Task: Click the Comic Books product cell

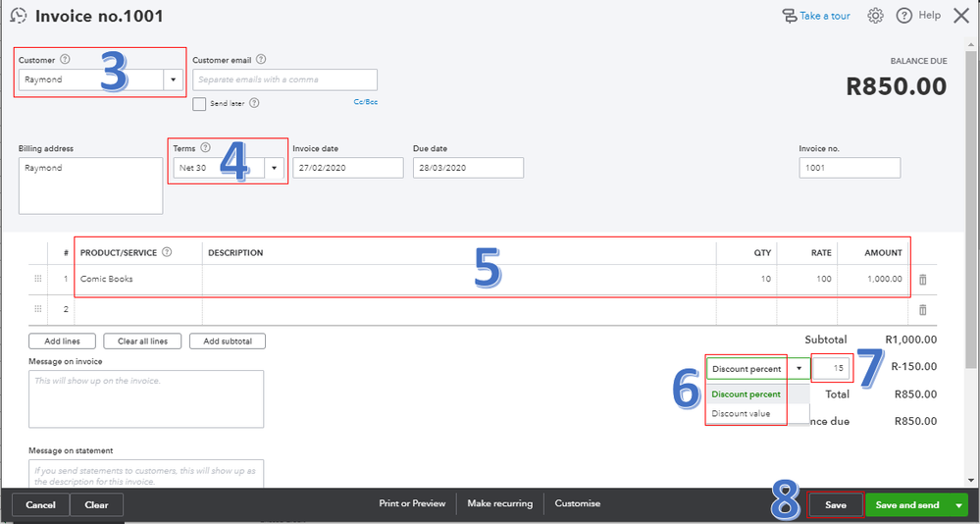Action: pyautogui.click(x=138, y=279)
